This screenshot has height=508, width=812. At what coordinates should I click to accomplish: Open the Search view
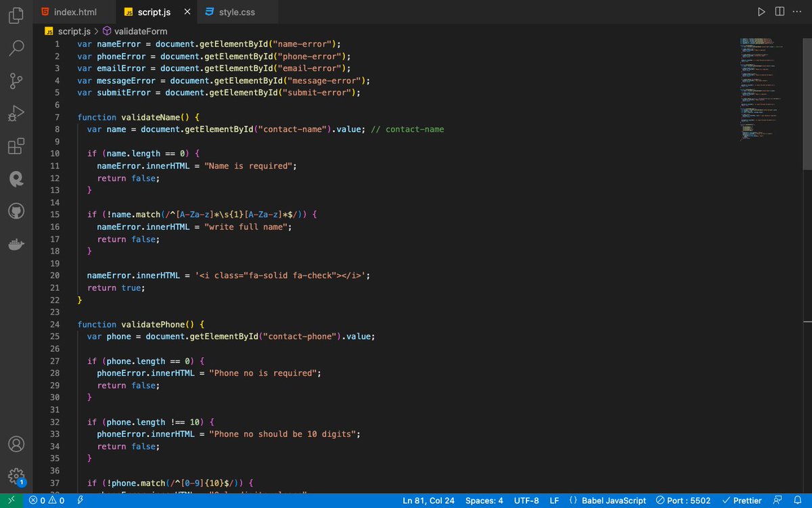pyautogui.click(x=16, y=49)
